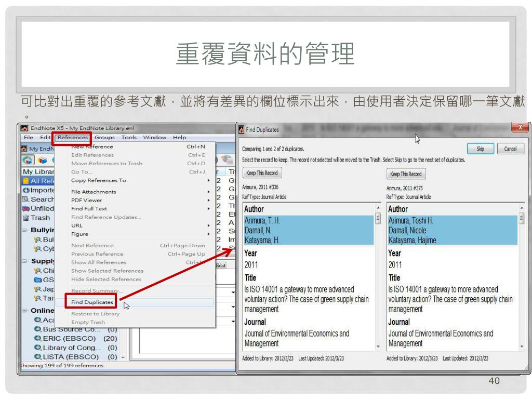Collapse the Online Search group set

tap(25, 311)
